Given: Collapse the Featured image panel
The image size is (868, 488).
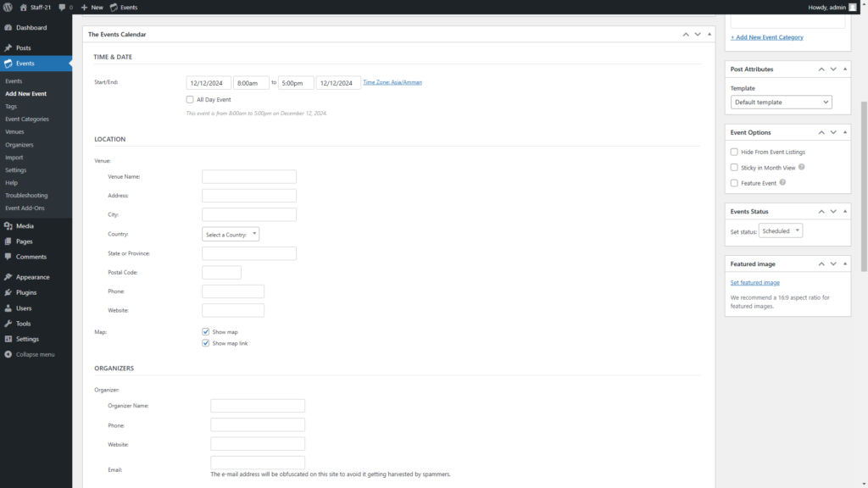Looking at the screenshot, I should tap(843, 263).
